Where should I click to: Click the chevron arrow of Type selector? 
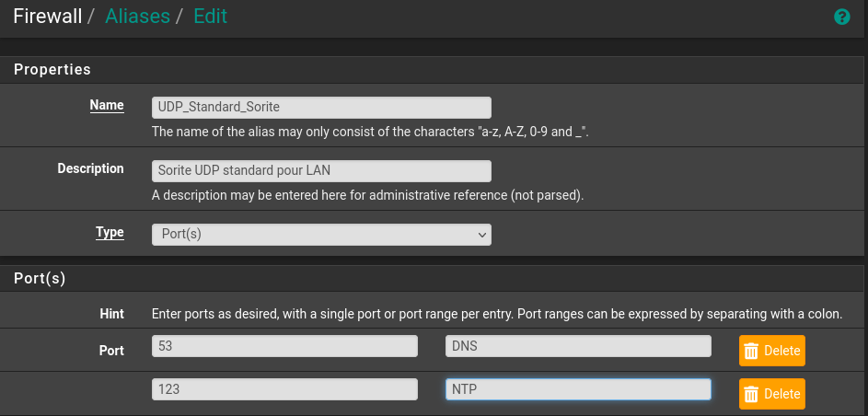(481, 235)
